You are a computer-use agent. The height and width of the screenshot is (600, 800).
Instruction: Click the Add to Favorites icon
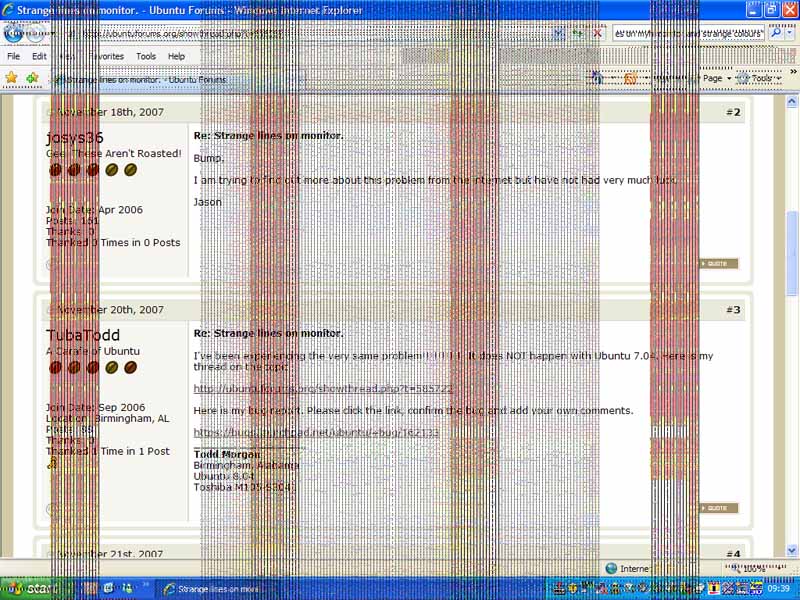tap(33, 78)
